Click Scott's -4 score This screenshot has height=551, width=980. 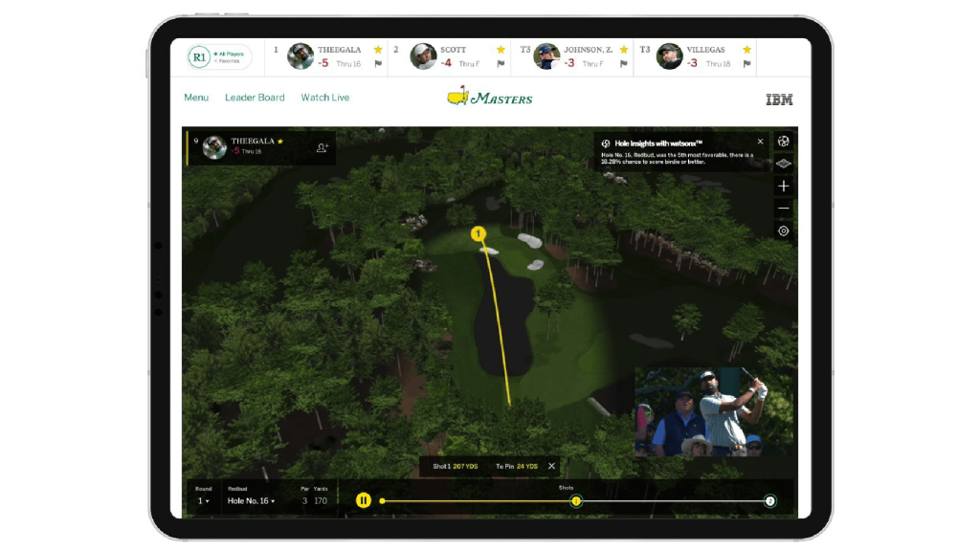point(446,63)
